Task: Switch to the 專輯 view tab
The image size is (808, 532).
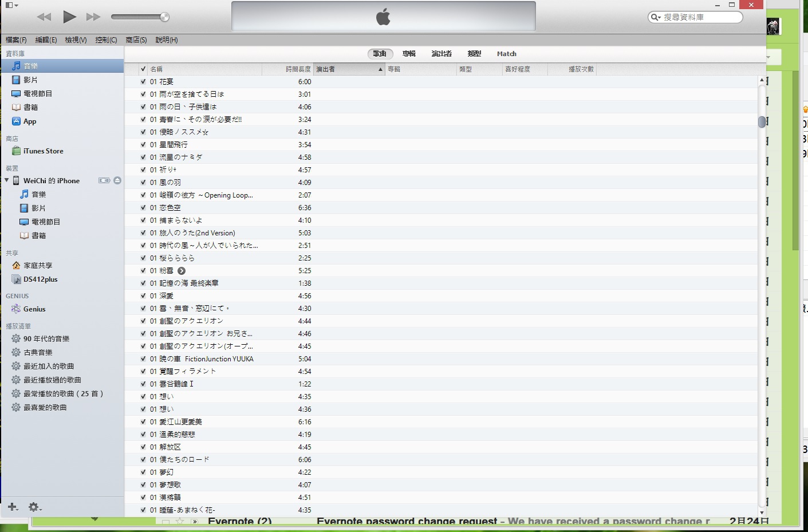Action: click(x=409, y=54)
